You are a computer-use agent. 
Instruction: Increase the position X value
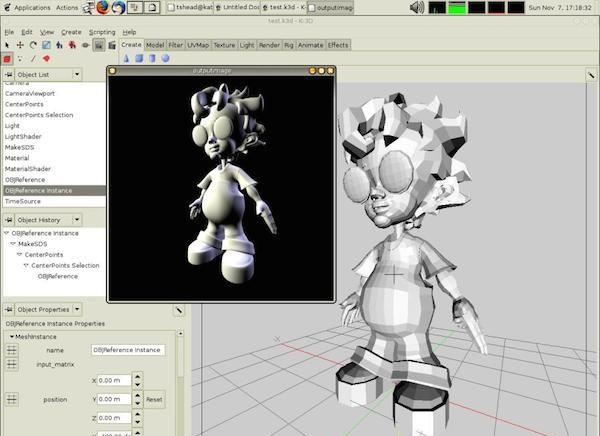pyautogui.click(x=137, y=376)
